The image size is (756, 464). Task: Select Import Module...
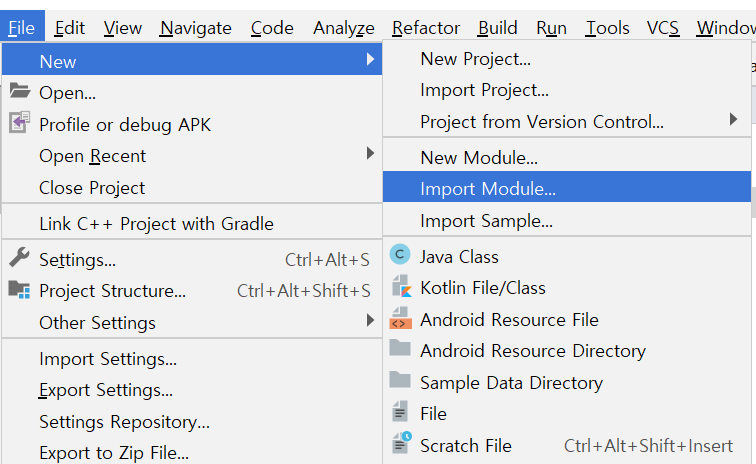[x=567, y=187]
